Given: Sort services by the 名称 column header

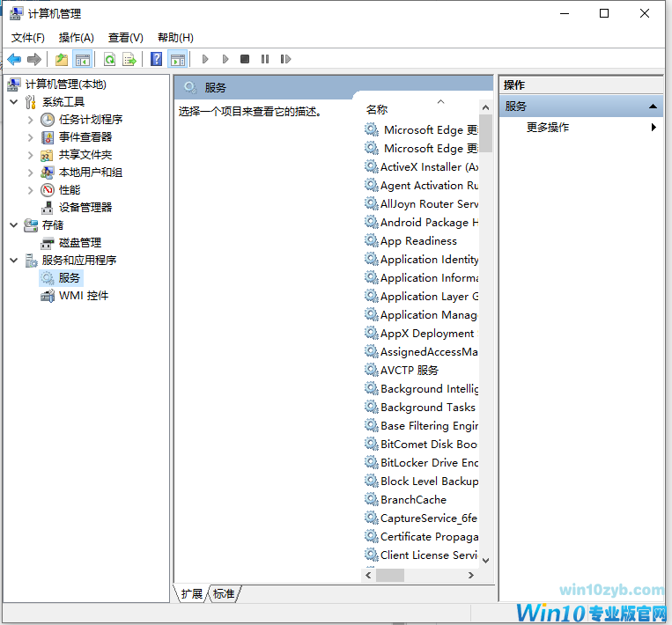Looking at the screenshot, I should (x=377, y=110).
